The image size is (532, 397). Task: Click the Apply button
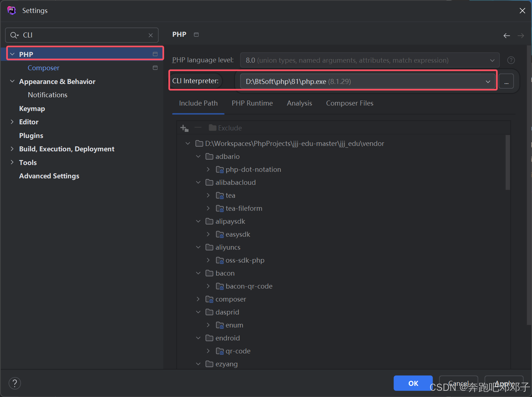tap(504, 383)
